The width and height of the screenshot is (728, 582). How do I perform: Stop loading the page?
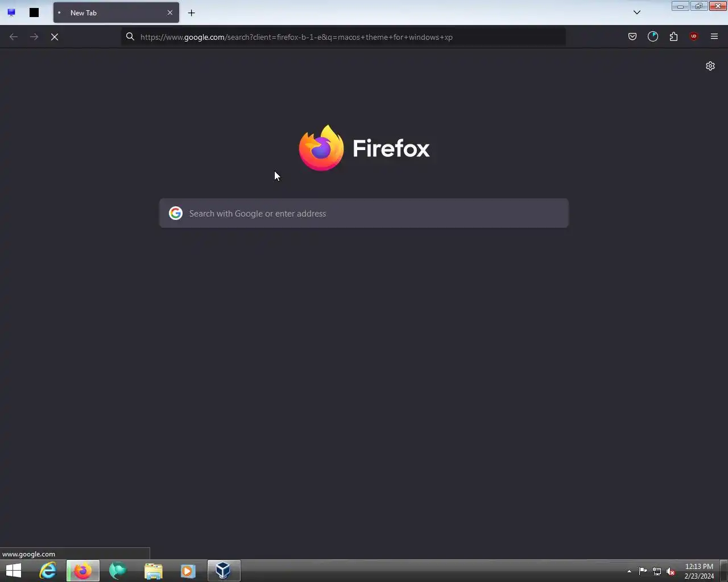click(x=55, y=37)
